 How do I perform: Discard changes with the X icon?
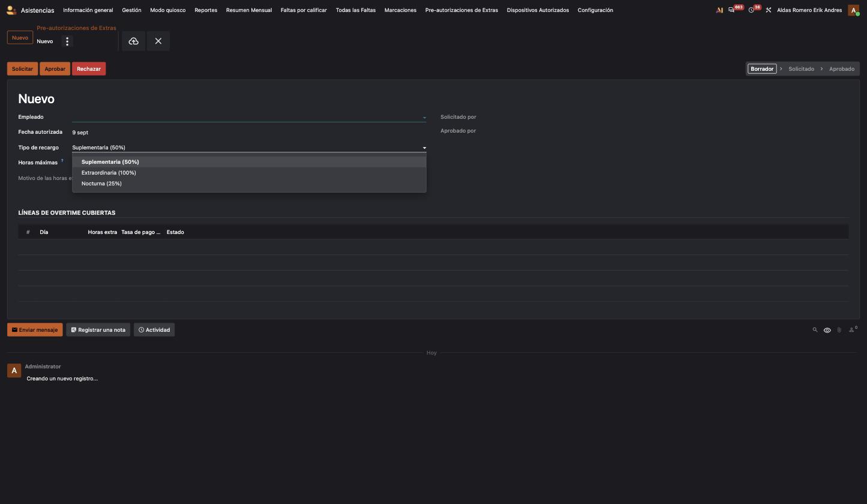[158, 41]
